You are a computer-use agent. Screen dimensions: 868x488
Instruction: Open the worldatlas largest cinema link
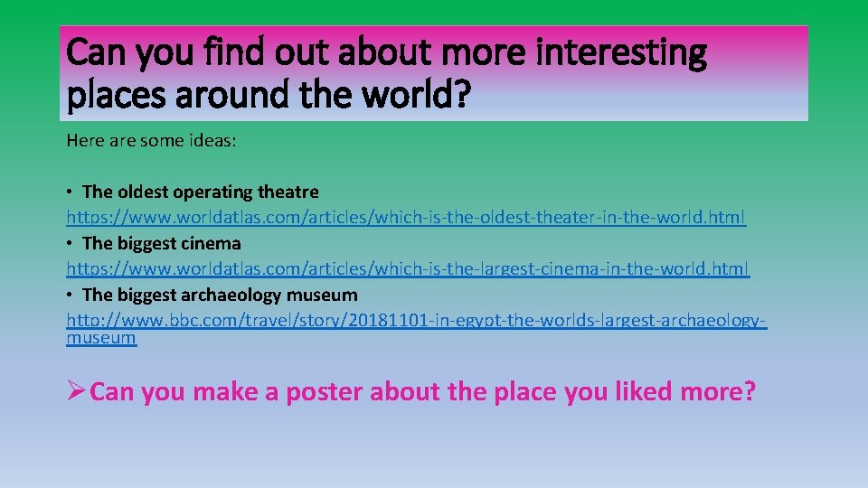tap(408, 268)
